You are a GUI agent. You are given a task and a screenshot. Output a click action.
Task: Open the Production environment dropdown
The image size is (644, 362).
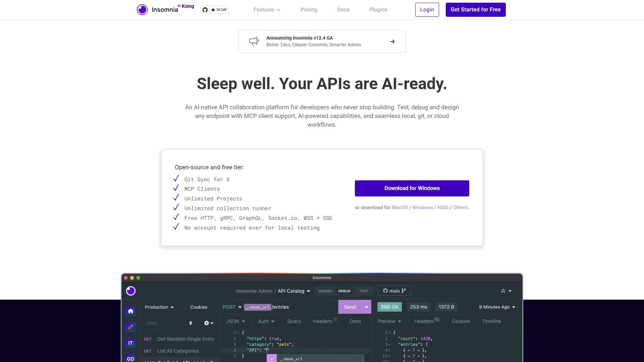(159, 307)
